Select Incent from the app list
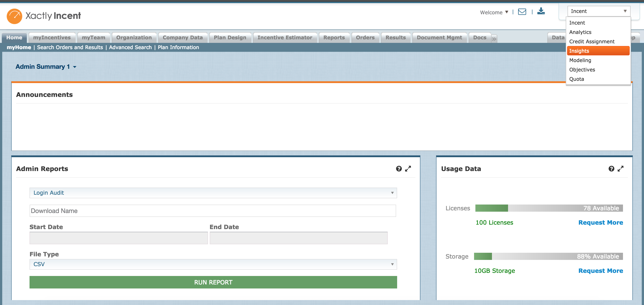 coord(598,23)
